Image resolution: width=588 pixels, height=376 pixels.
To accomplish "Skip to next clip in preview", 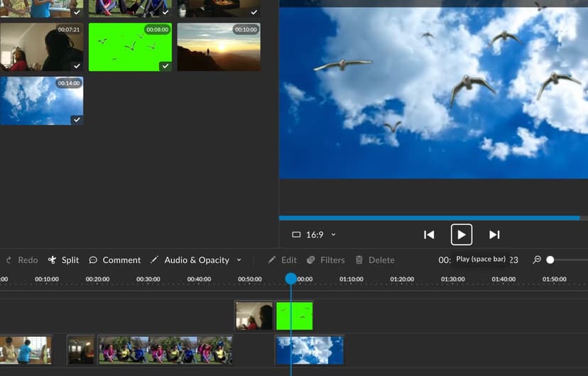I will point(494,235).
